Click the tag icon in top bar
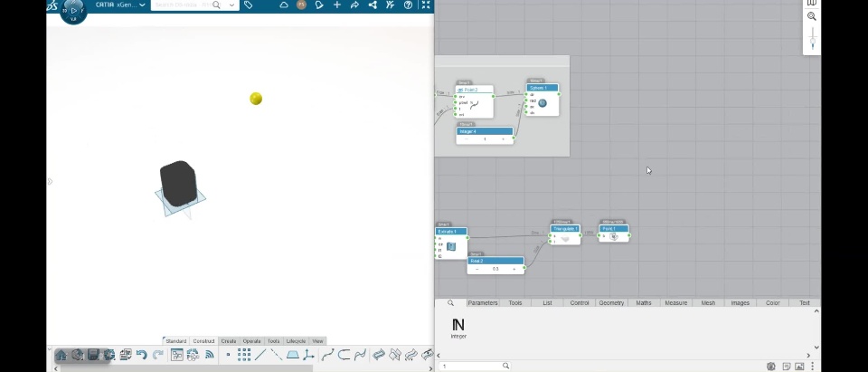Image resolution: width=868 pixels, height=372 pixels. [248, 5]
